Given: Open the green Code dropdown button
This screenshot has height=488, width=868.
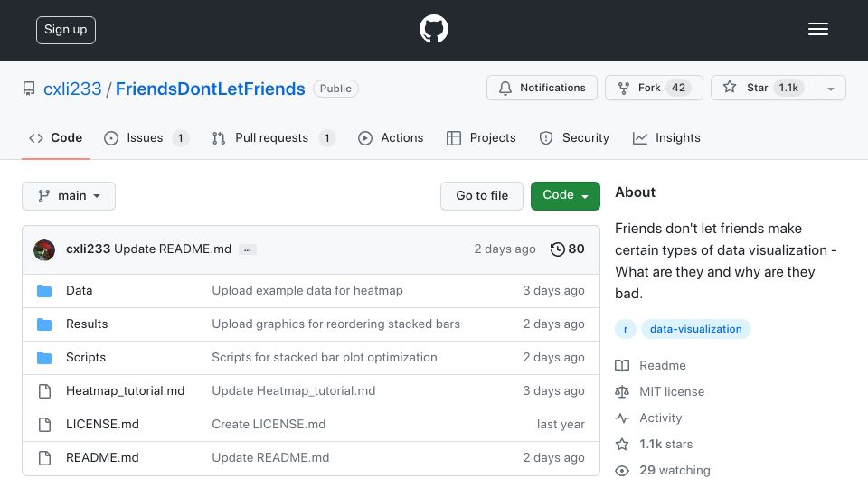Looking at the screenshot, I should [x=565, y=196].
